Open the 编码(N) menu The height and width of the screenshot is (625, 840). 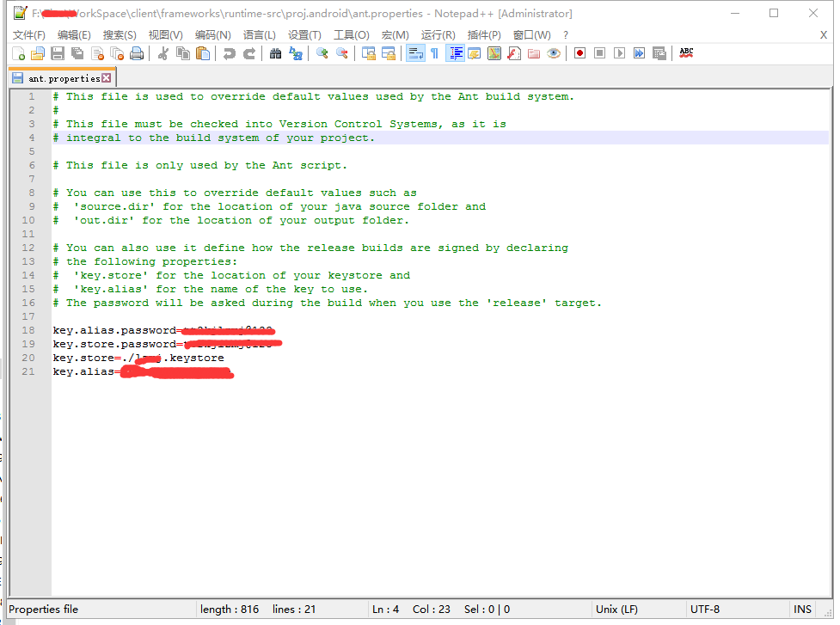click(x=212, y=34)
